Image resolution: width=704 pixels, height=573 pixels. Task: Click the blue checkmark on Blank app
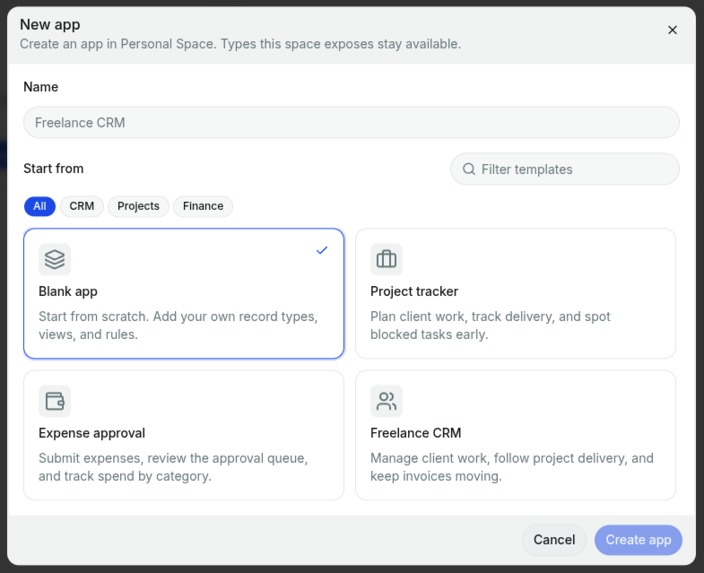322,250
